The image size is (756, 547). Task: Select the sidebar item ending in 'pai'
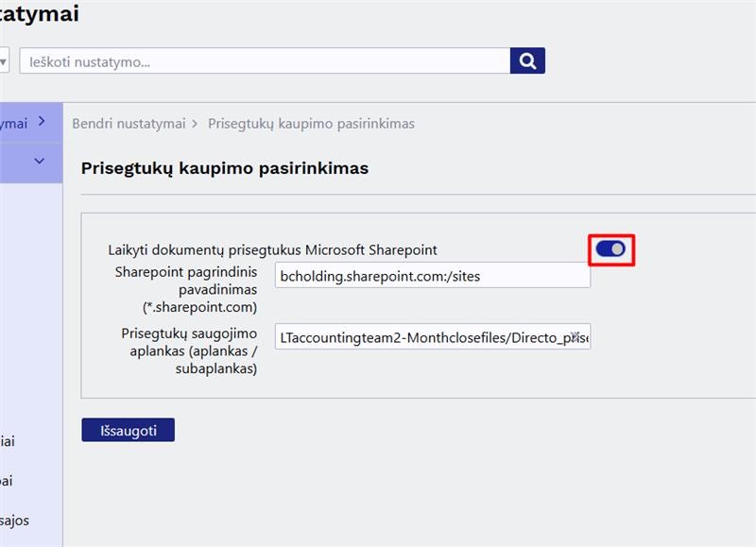(8, 481)
